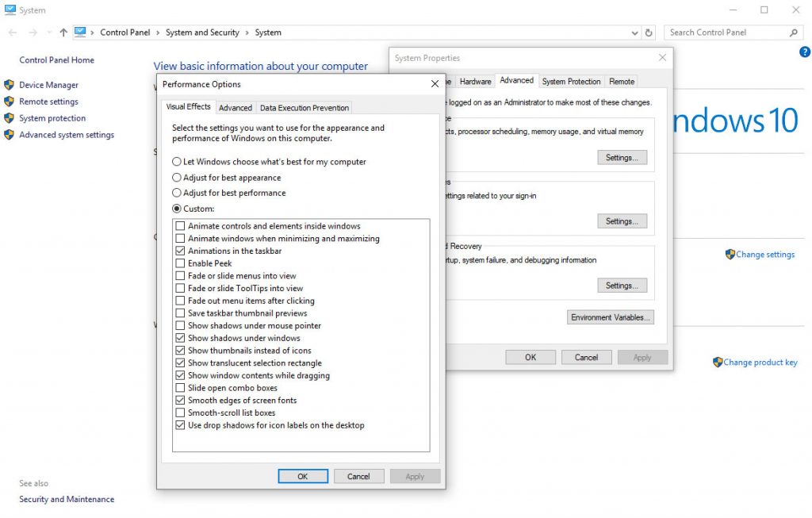The height and width of the screenshot is (518, 812).
Task: Click the breadcrumb arrow after Control Panel
Action: tap(158, 32)
